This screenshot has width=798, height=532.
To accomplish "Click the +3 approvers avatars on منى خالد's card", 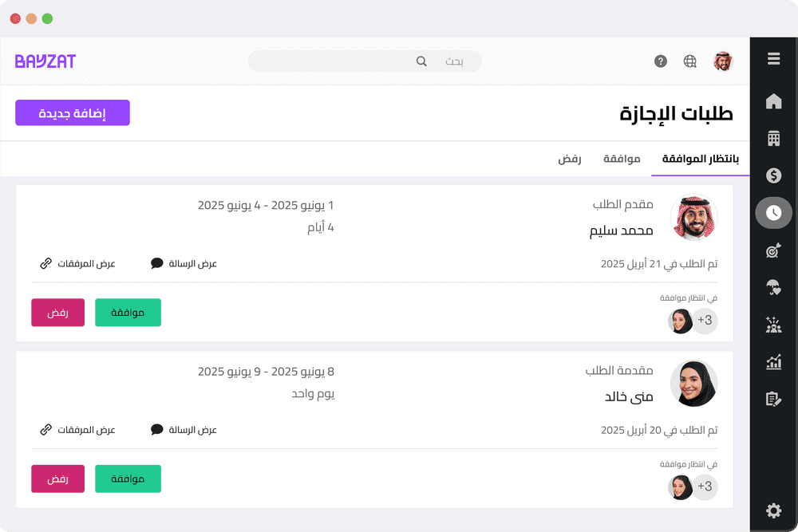I will [x=691, y=487].
